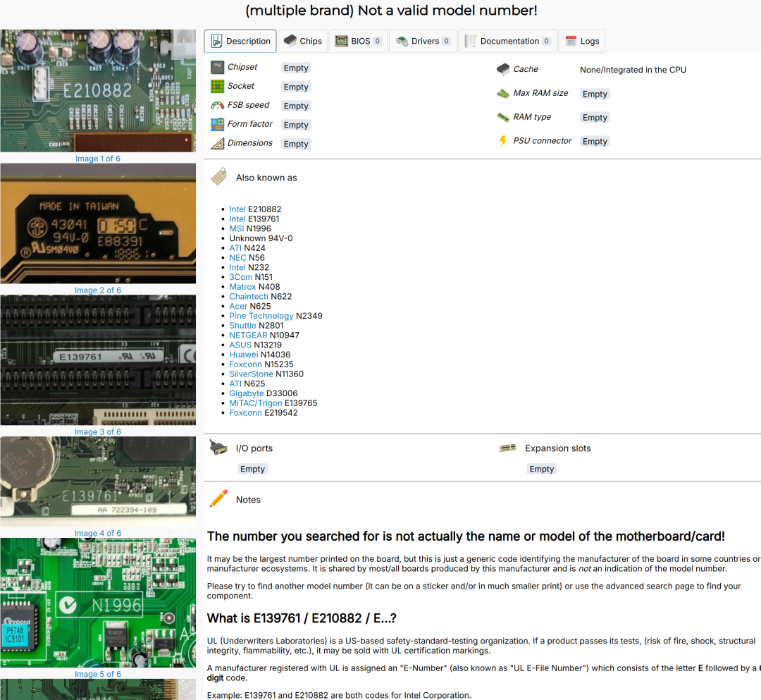The height and width of the screenshot is (700, 761).
Task: Open the Gigabyte manufacturer link
Action: pyautogui.click(x=247, y=393)
